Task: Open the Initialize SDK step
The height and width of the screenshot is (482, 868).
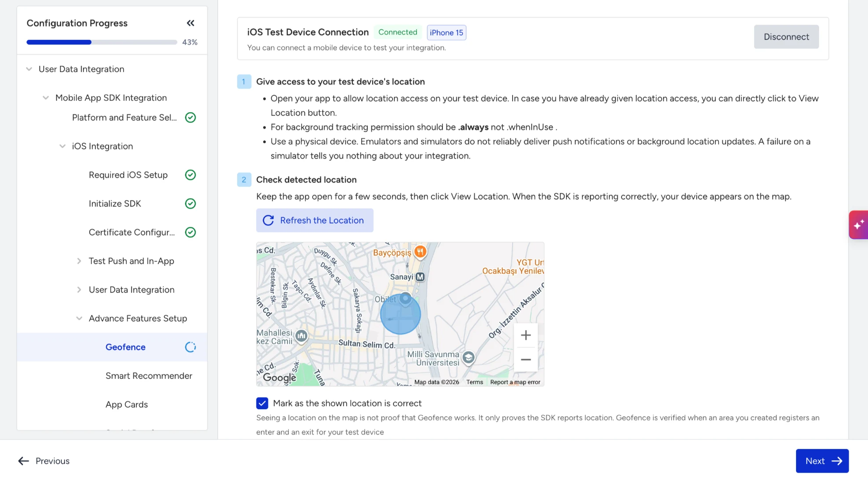Action: click(115, 203)
